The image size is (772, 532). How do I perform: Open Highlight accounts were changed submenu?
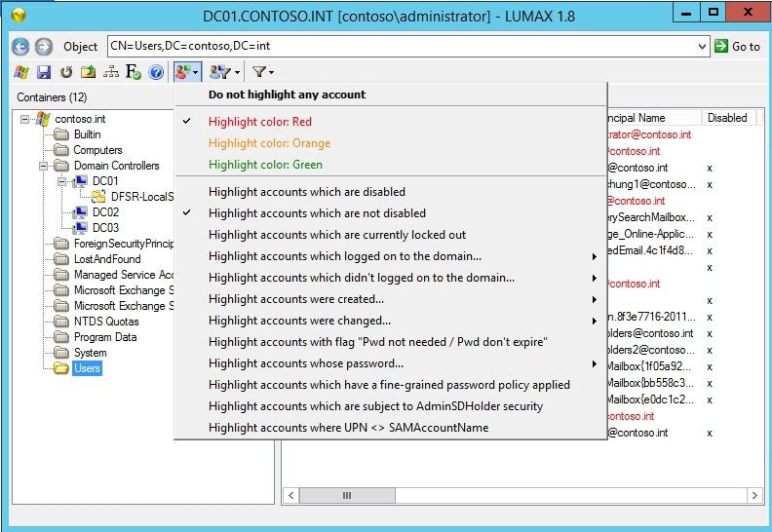[x=391, y=321]
